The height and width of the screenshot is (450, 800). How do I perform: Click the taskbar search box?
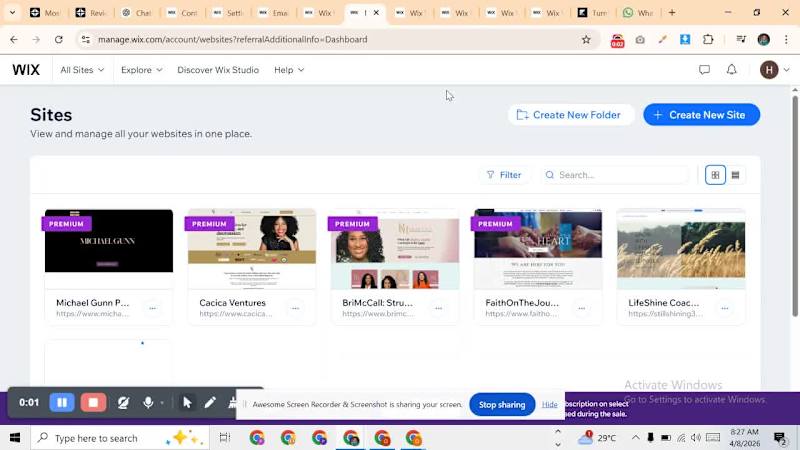120,438
